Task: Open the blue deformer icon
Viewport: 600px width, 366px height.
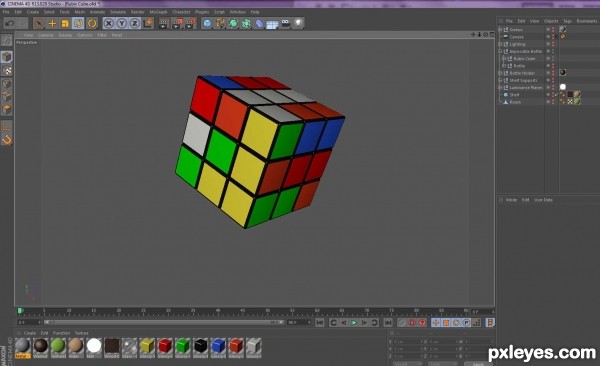Action: click(x=259, y=24)
